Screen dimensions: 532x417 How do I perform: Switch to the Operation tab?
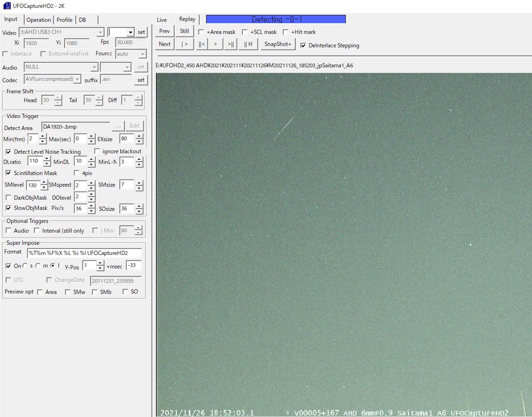click(x=39, y=20)
